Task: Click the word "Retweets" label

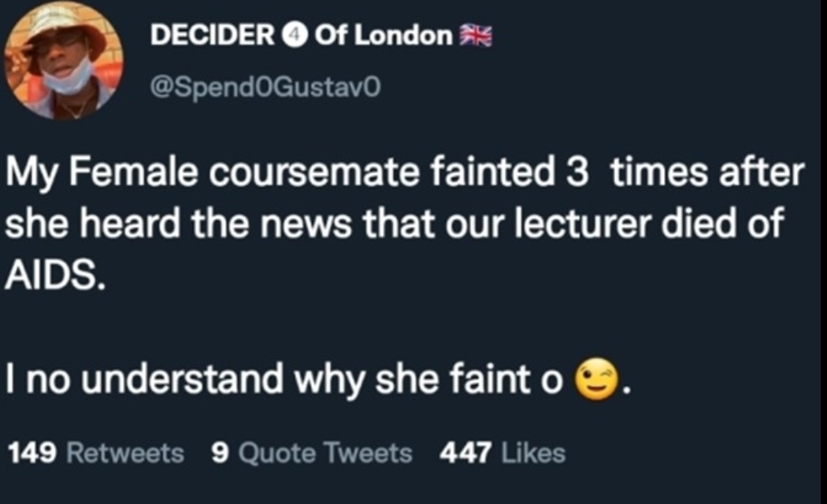Action: (125, 453)
